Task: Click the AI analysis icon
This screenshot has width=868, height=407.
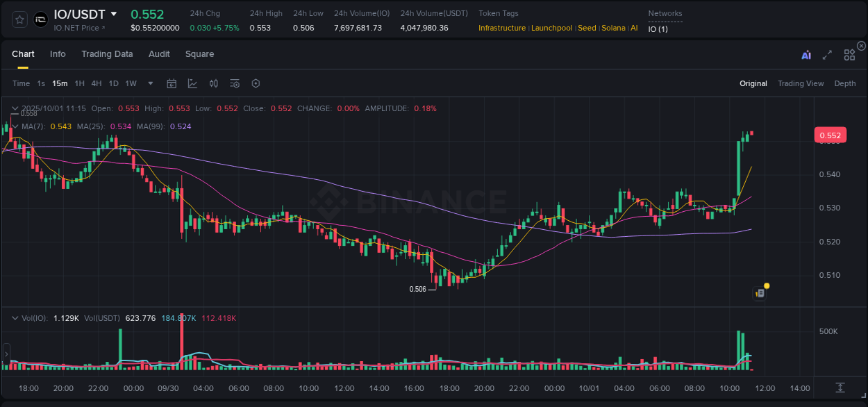Action: coord(806,53)
